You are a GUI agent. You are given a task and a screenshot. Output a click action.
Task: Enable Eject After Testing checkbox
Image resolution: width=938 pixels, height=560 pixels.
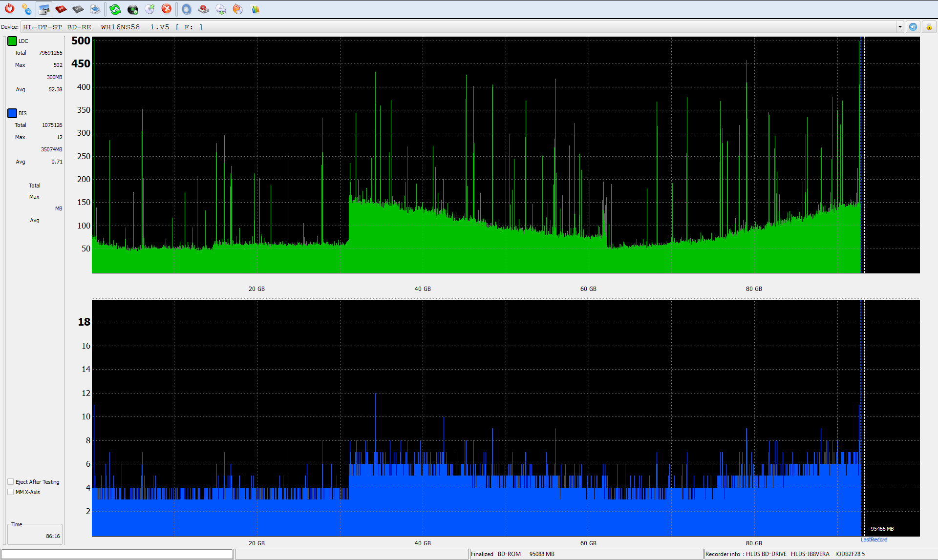11,482
